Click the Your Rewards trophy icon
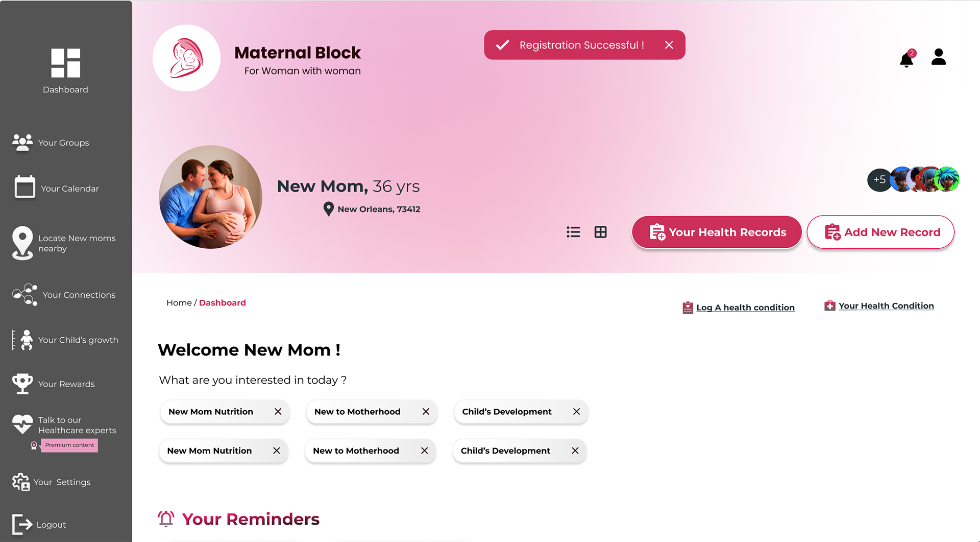Viewport: 980px width, 542px height. (22, 384)
